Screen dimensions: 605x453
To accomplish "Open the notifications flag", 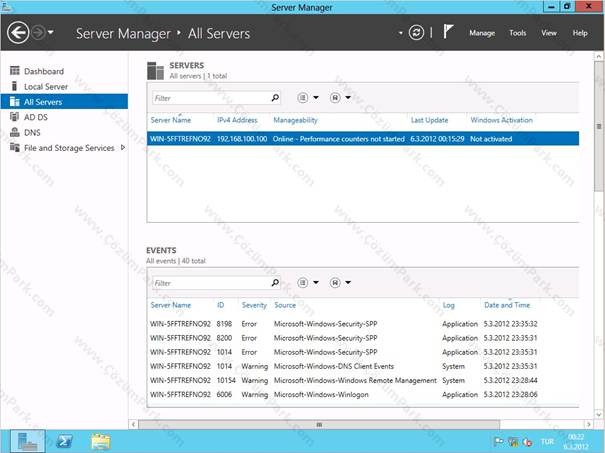I will tap(448, 32).
